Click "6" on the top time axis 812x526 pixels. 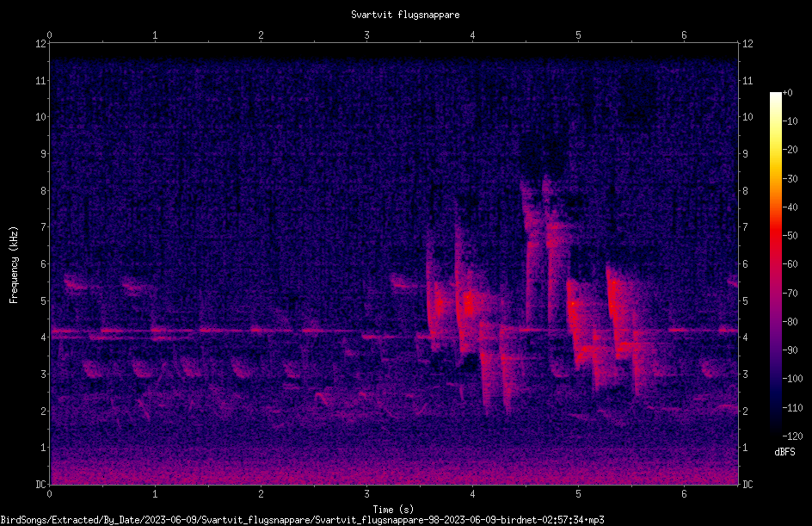pos(684,35)
